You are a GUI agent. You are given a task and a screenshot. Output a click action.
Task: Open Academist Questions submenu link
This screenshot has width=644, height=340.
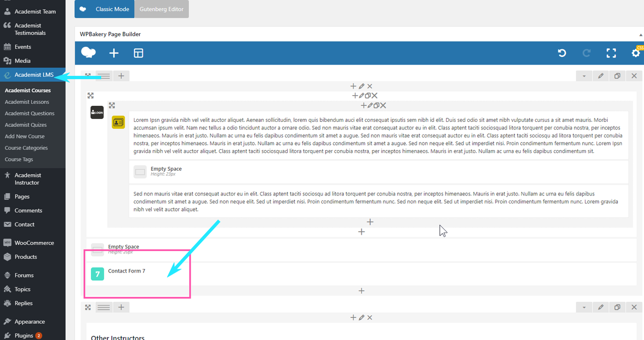click(x=30, y=113)
